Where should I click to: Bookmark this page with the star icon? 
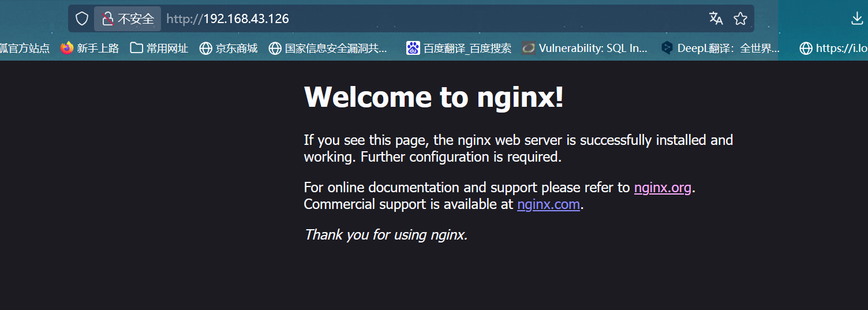click(x=740, y=19)
